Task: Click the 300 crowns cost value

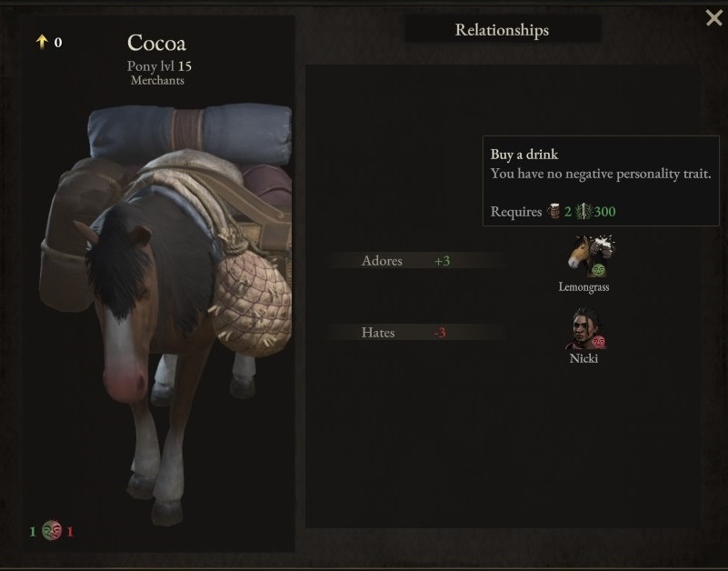Action: pos(605,211)
